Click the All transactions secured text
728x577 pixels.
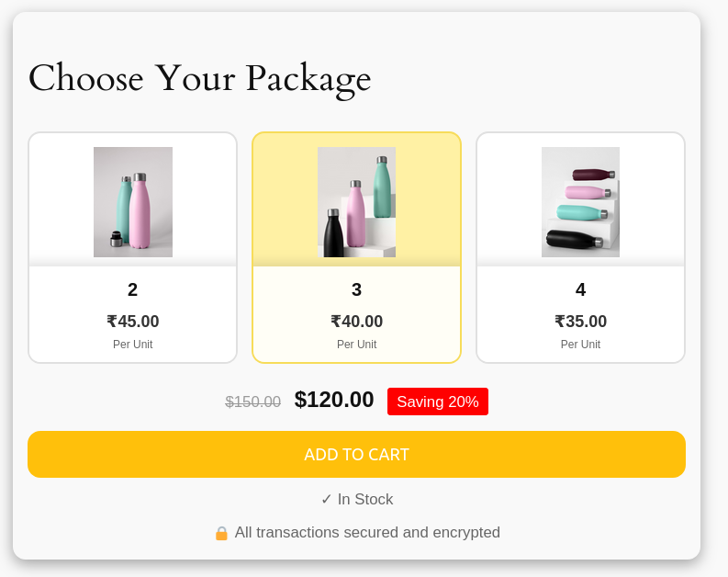[367, 532]
